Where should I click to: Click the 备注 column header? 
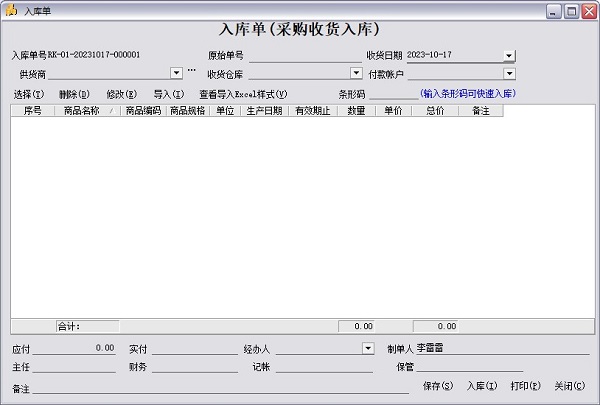481,111
